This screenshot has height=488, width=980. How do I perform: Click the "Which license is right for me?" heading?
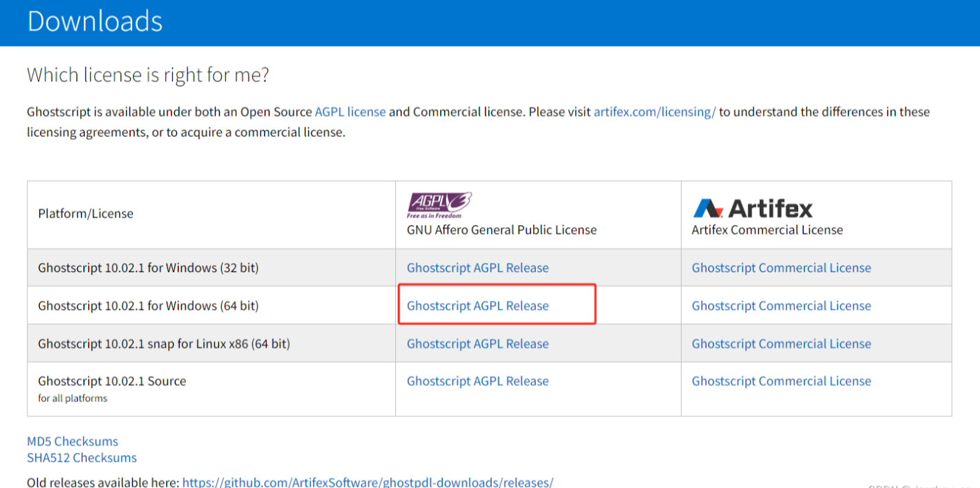click(x=147, y=74)
